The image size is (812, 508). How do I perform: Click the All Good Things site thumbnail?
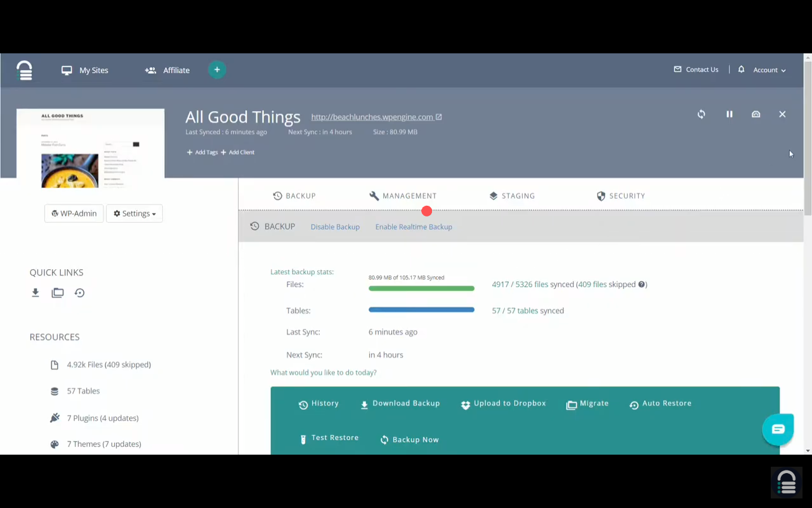pos(90,148)
